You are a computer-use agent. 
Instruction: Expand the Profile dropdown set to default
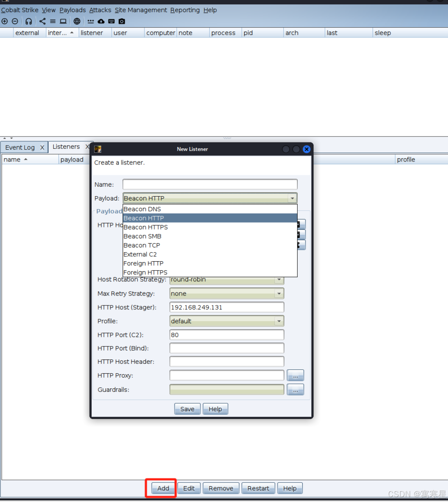[227, 321]
